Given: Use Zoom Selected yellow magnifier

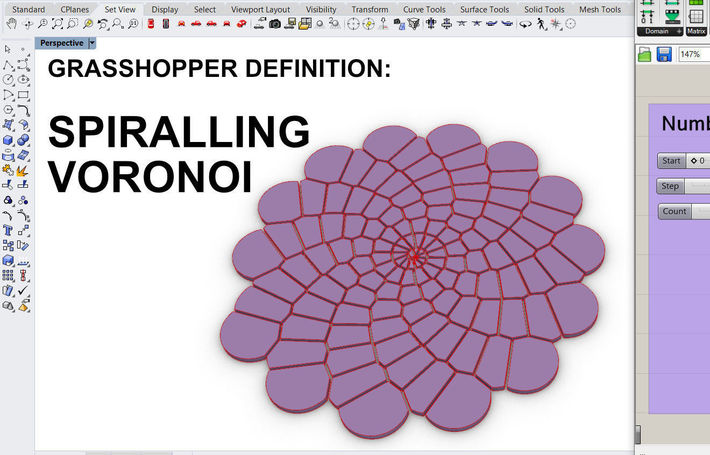Looking at the screenshot, I should click(88, 24).
